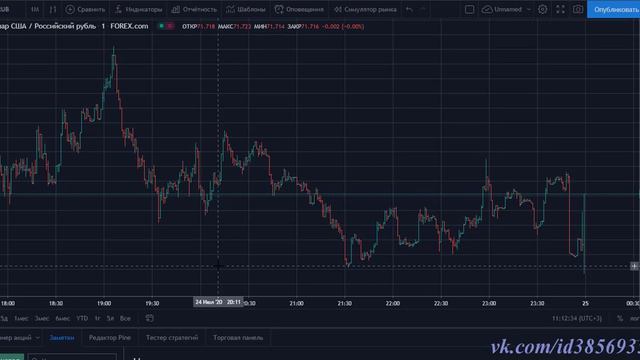Image resolution: width=640 pixels, height=360 pixels.
Task: Click the 19:00 time axis label
Action: [104, 303]
